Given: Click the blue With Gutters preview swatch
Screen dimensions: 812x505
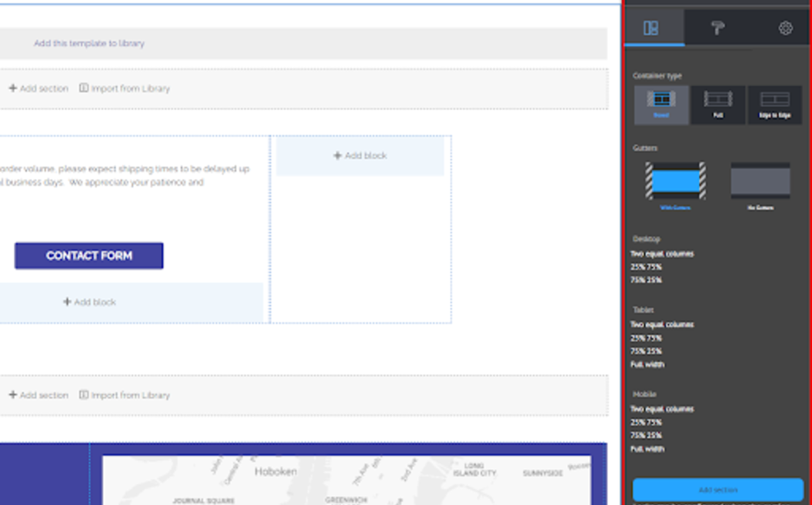Looking at the screenshot, I should click(x=675, y=178).
